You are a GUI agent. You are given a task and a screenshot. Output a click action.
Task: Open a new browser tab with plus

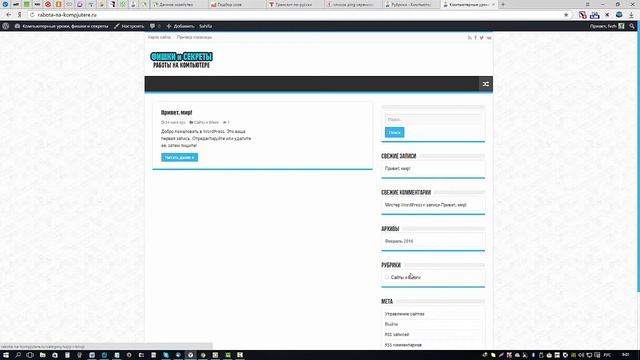point(503,4)
